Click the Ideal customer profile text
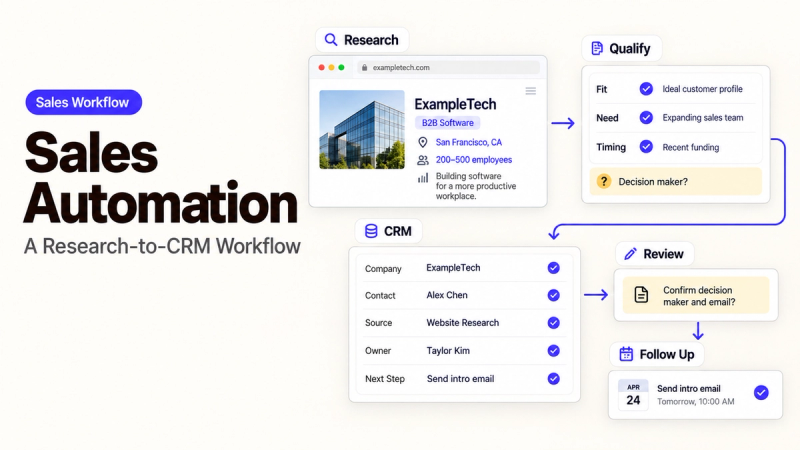Image resolution: width=800 pixels, height=450 pixels. 702,89
